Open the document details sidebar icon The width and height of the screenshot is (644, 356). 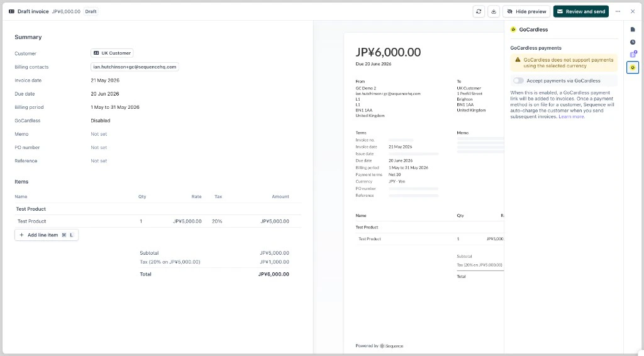(x=633, y=30)
